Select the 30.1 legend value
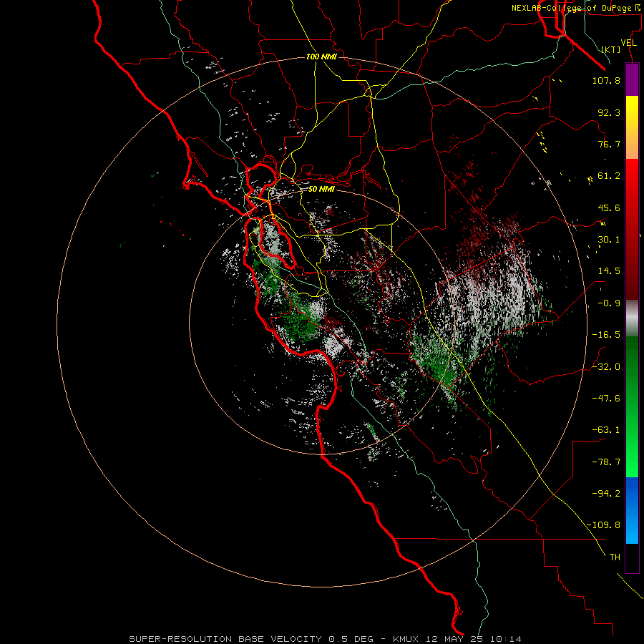This screenshot has height=644, width=644. (x=609, y=240)
